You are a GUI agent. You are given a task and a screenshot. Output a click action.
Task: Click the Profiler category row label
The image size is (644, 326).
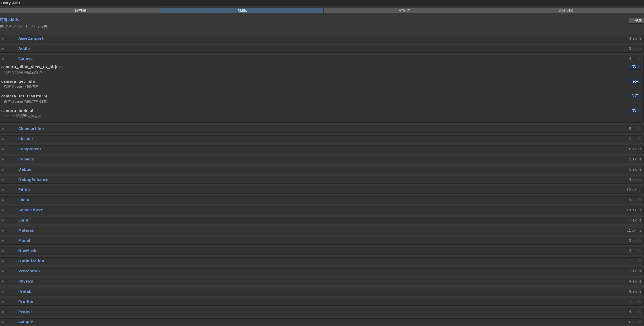click(26, 302)
